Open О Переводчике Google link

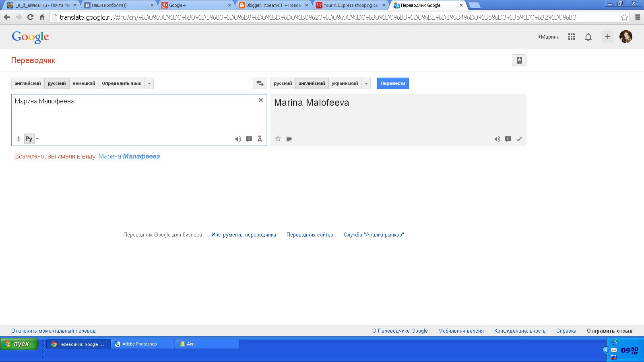400,331
